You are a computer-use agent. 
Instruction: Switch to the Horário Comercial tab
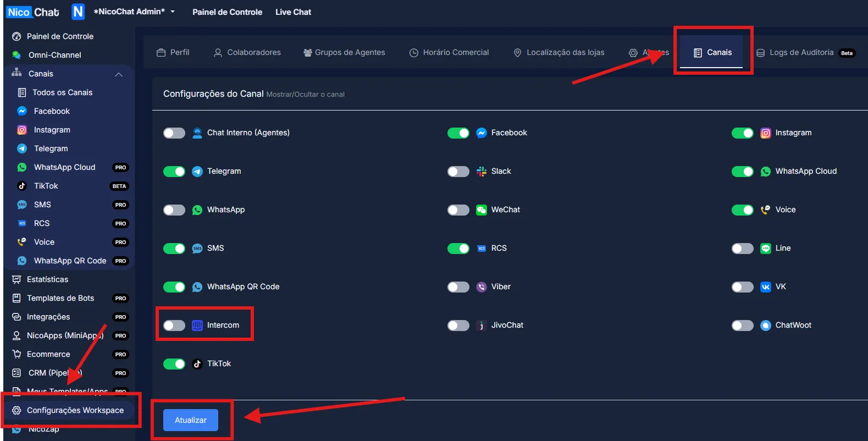pyautogui.click(x=449, y=52)
